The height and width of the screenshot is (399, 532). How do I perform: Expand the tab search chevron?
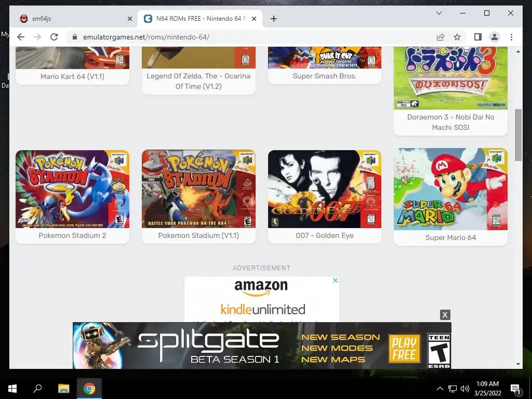(x=438, y=13)
